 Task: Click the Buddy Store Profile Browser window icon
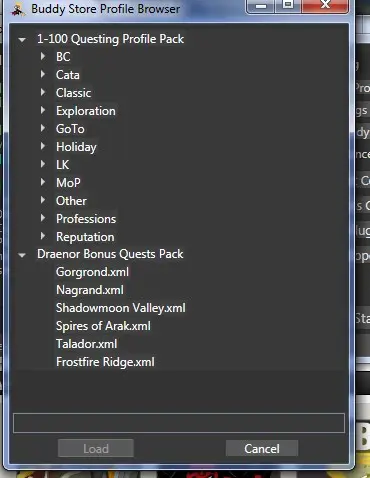tap(18, 10)
